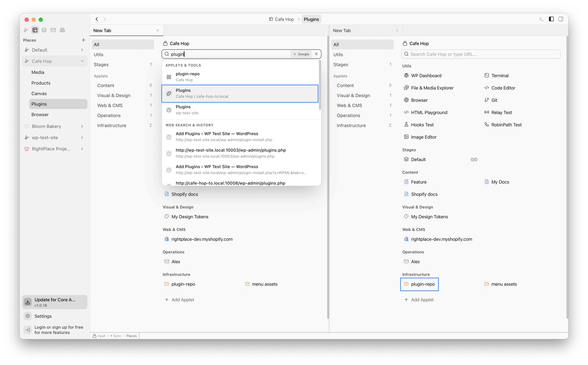Click Add Applet in right pane
The width and height of the screenshot is (588, 365).
[x=419, y=300]
